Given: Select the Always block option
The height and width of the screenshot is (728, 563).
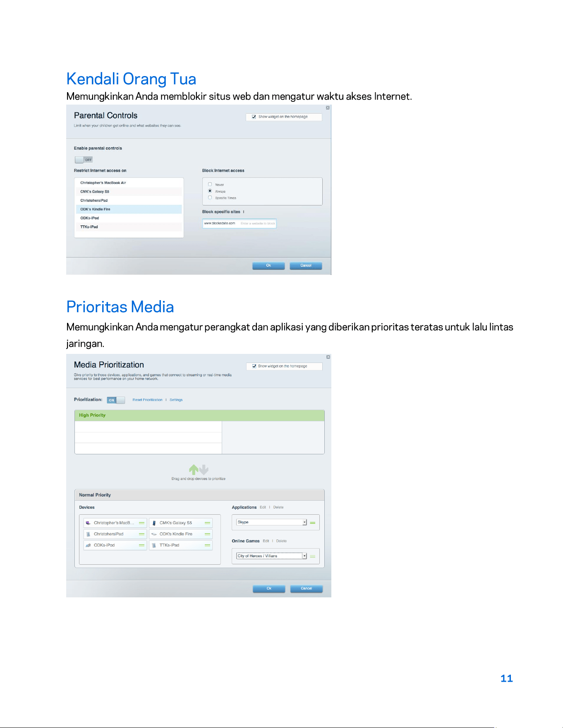Looking at the screenshot, I should (x=210, y=191).
